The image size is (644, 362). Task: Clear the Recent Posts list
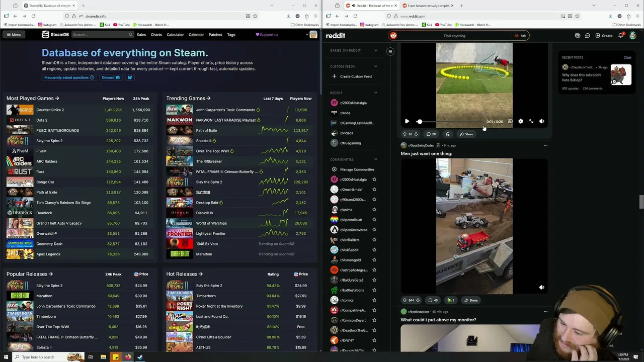point(627,58)
